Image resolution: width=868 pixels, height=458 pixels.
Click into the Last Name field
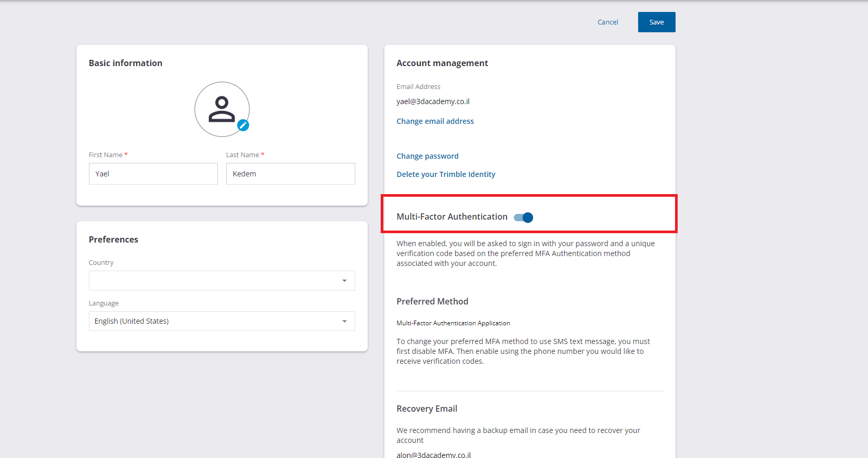[x=290, y=174]
